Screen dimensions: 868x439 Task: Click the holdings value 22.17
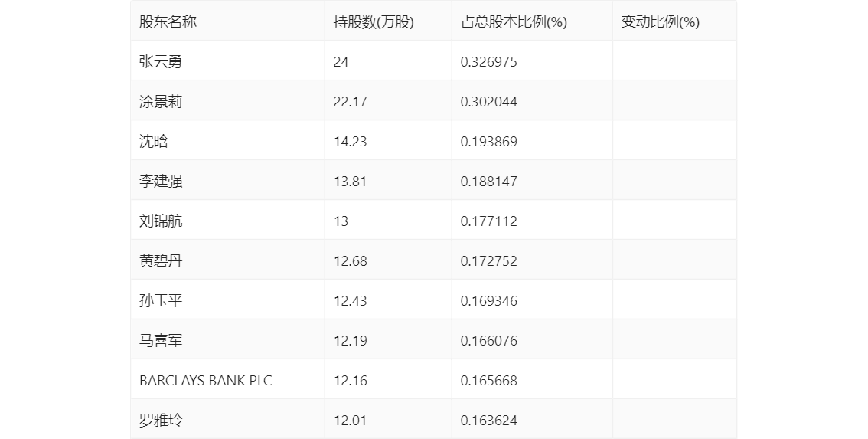tap(350, 102)
